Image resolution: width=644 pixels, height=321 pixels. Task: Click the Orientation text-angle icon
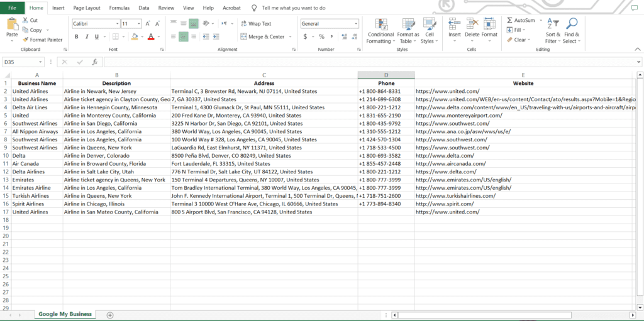pos(206,23)
